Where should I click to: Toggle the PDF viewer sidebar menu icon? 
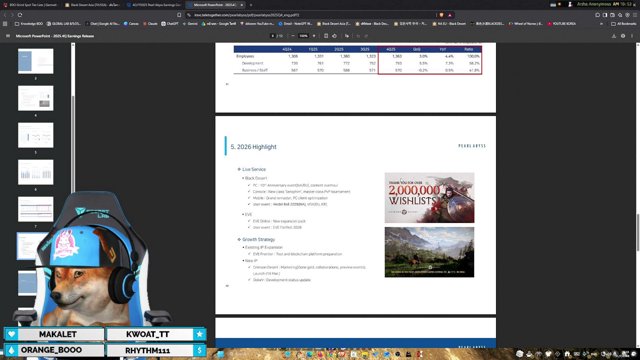click(8, 36)
